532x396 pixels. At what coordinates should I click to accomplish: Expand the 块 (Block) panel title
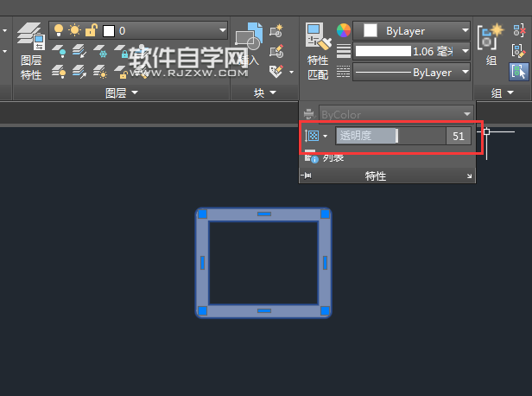(x=265, y=92)
